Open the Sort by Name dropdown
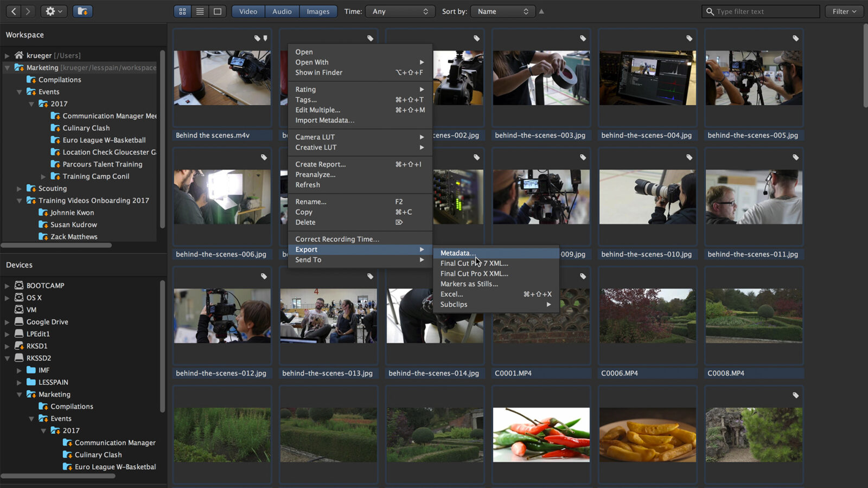The image size is (868, 488). (502, 11)
